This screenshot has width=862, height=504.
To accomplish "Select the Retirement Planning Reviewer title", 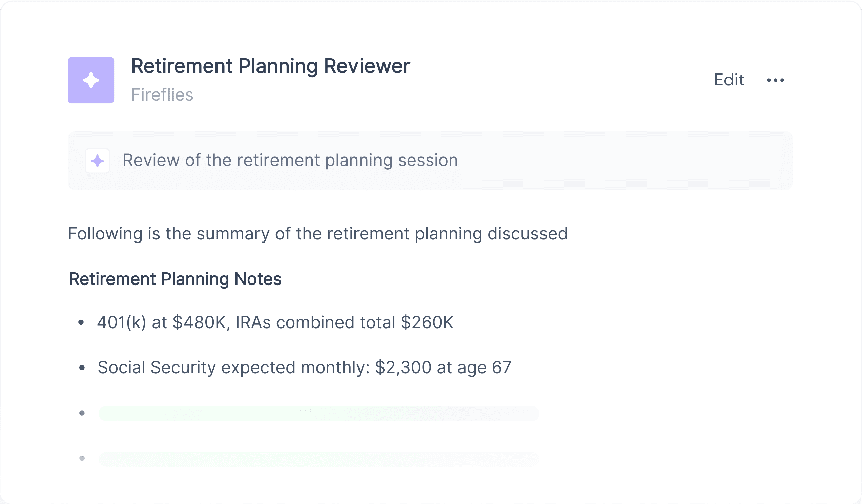I will [x=271, y=66].
